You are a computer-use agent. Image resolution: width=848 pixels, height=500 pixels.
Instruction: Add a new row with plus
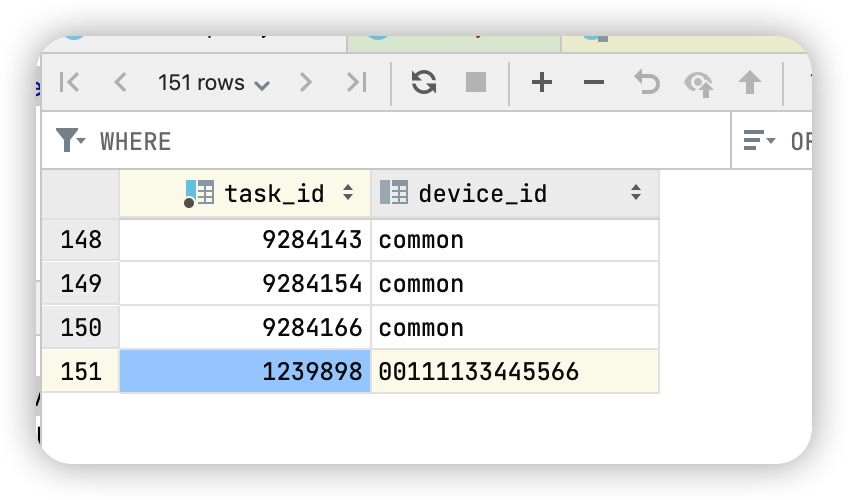point(542,83)
